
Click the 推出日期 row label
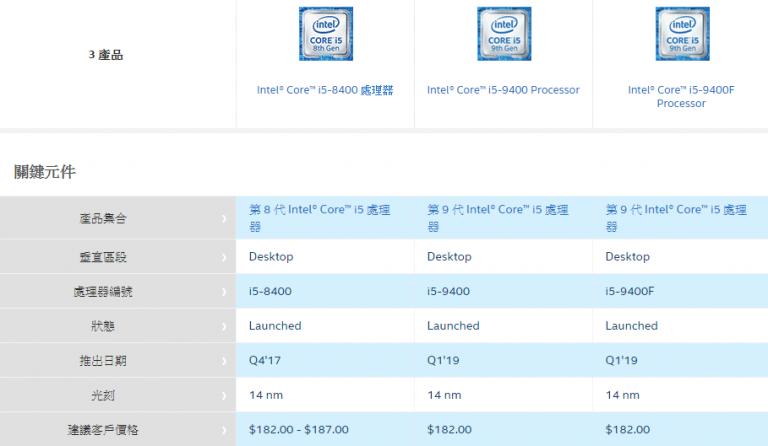(103, 361)
